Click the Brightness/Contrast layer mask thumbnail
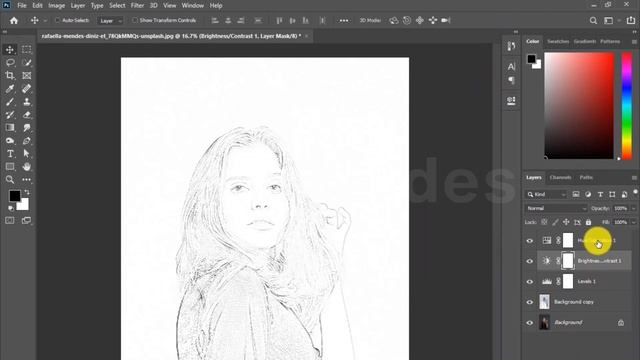The image size is (640, 360). click(568, 261)
